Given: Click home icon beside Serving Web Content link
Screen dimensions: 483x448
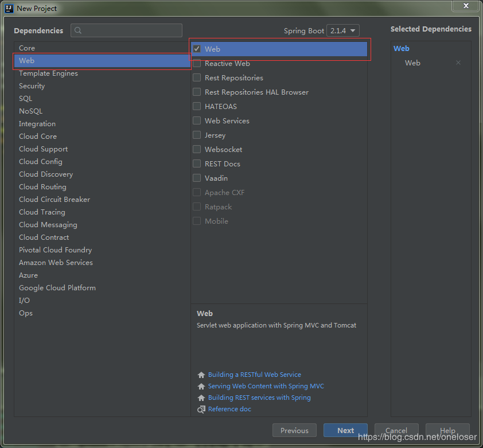Looking at the screenshot, I should tap(201, 386).
